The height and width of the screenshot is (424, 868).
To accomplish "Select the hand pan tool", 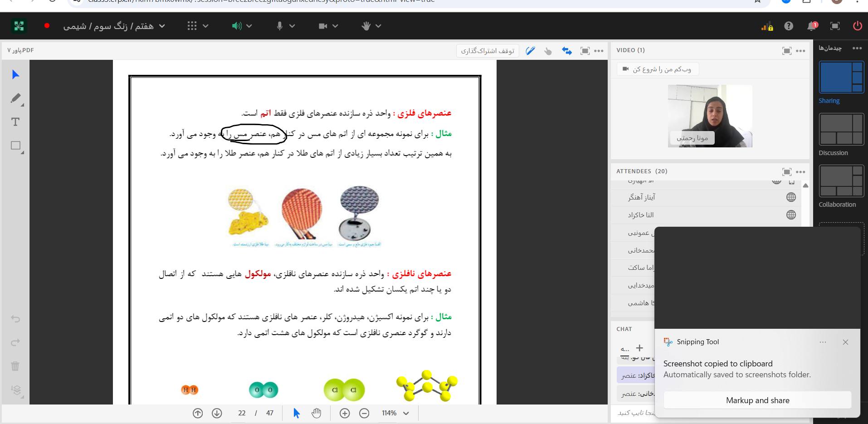I will [x=316, y=413].
